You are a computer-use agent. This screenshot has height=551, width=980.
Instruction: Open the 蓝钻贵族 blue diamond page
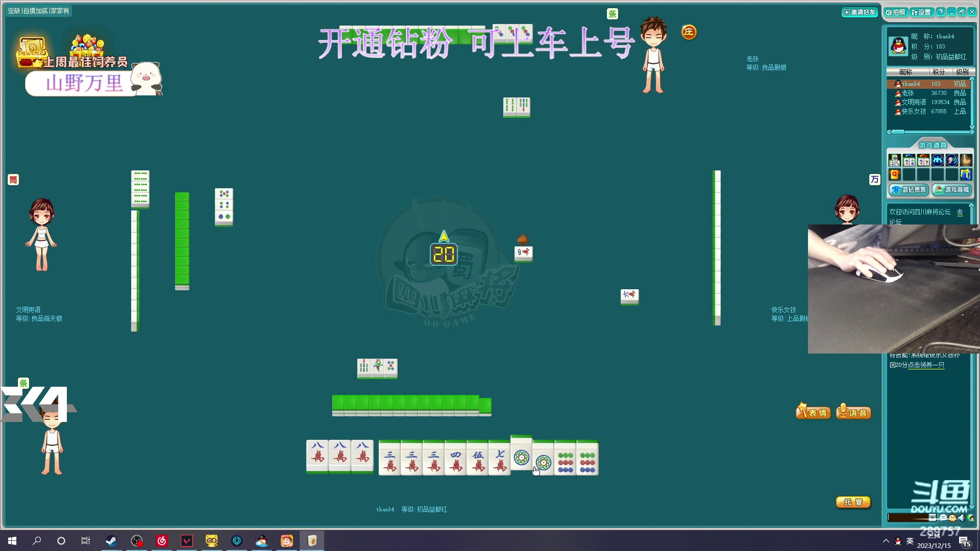pyautogui.click(x=909, y=190)
